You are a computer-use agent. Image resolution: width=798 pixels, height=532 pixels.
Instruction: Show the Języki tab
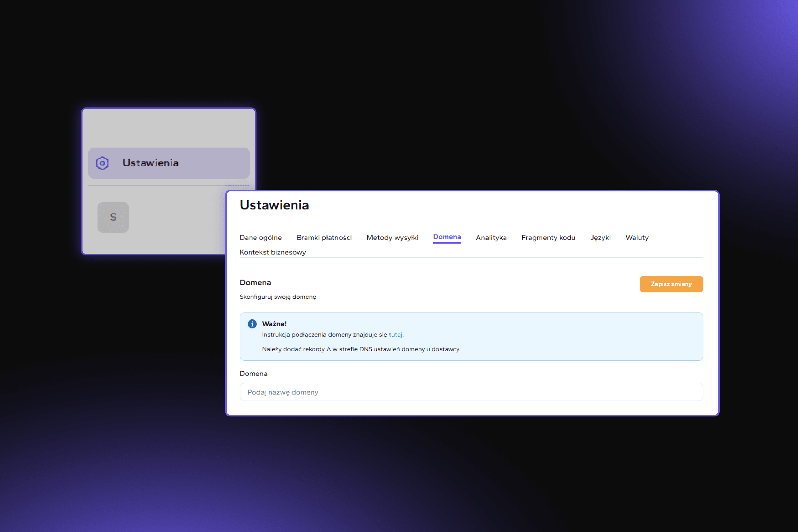pos(601,238)
